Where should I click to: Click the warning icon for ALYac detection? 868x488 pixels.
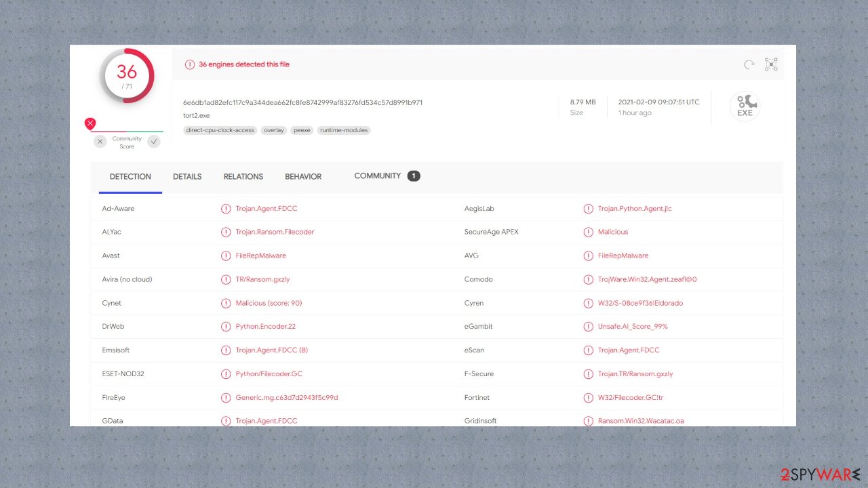[x=226, y=232]
